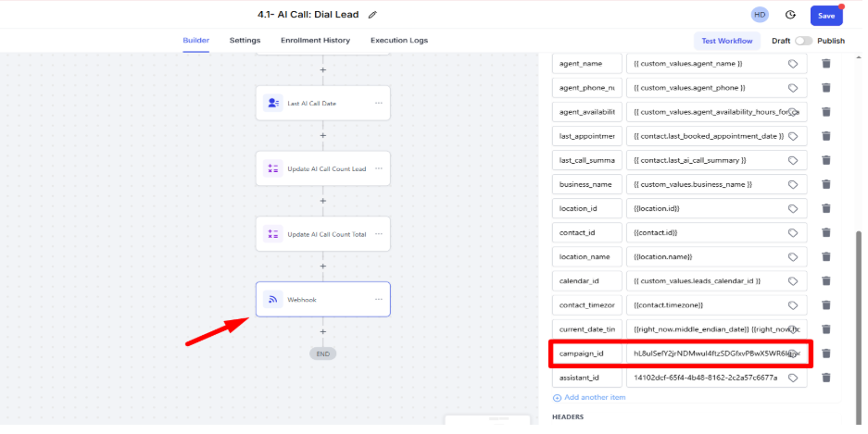
Task: Delete the business_name row using trash icon
Action: pos(825,184)
